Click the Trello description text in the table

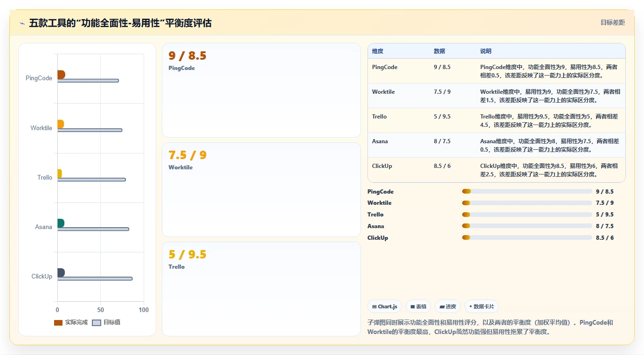tap(550, 120)
